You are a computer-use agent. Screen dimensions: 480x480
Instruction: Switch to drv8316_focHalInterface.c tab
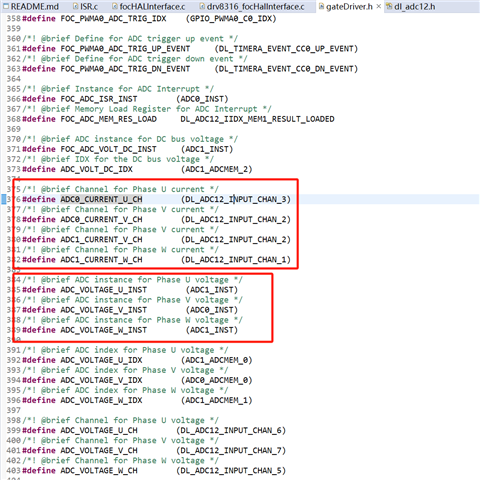252,7
